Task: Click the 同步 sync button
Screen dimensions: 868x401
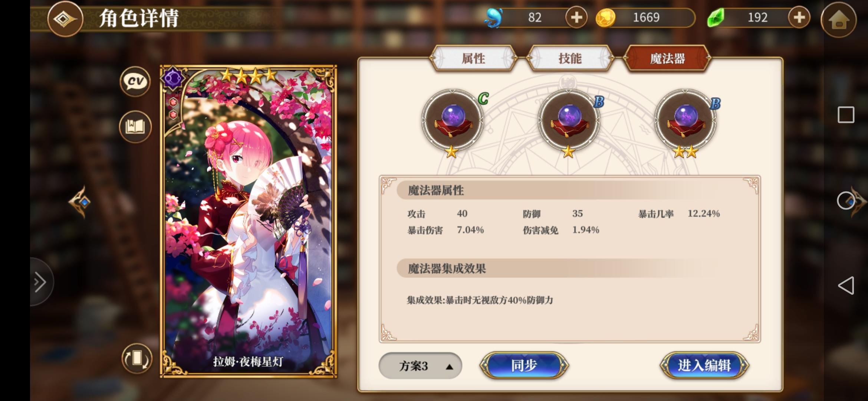Action: 524,366
